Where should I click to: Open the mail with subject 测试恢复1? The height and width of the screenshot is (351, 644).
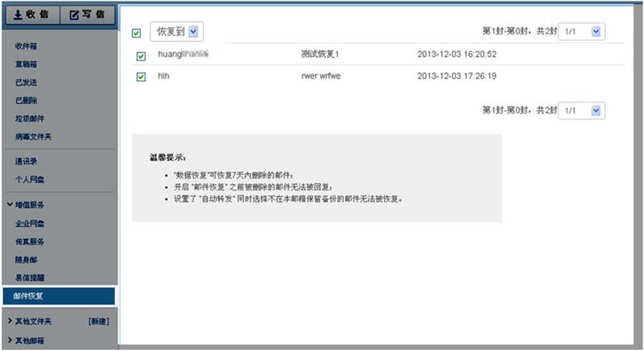click(x=319, y=54)
